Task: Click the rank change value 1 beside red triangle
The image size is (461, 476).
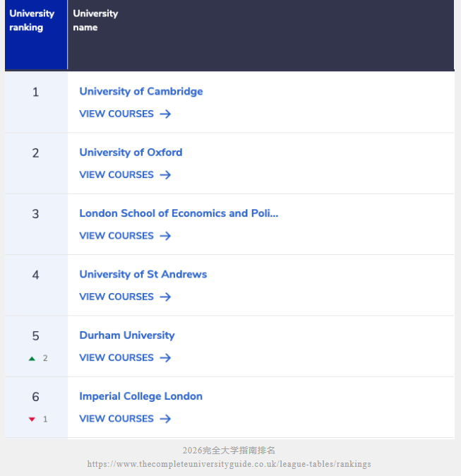Action: click(45, 420)
